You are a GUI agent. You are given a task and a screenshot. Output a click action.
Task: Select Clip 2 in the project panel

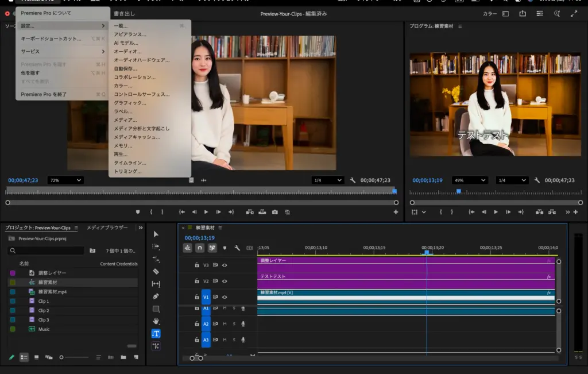44,310
